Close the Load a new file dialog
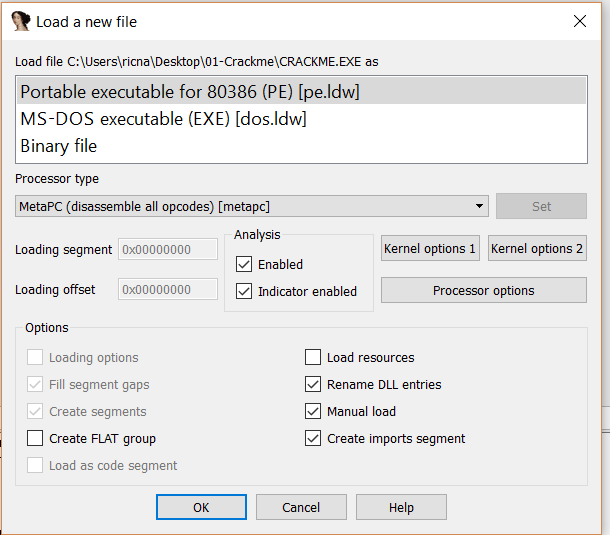The image size is (610, 535). (x=579, y=21)
